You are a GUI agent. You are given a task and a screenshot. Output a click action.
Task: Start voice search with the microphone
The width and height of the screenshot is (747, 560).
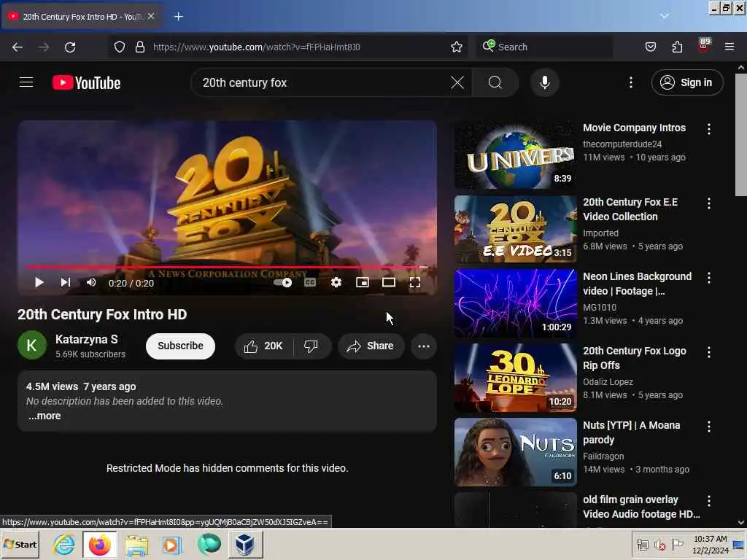click(544, 82)
